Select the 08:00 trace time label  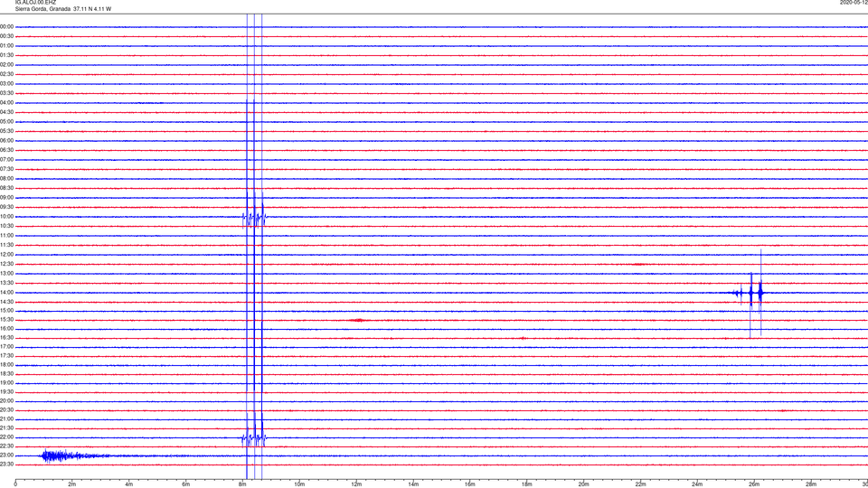(6, 179)
